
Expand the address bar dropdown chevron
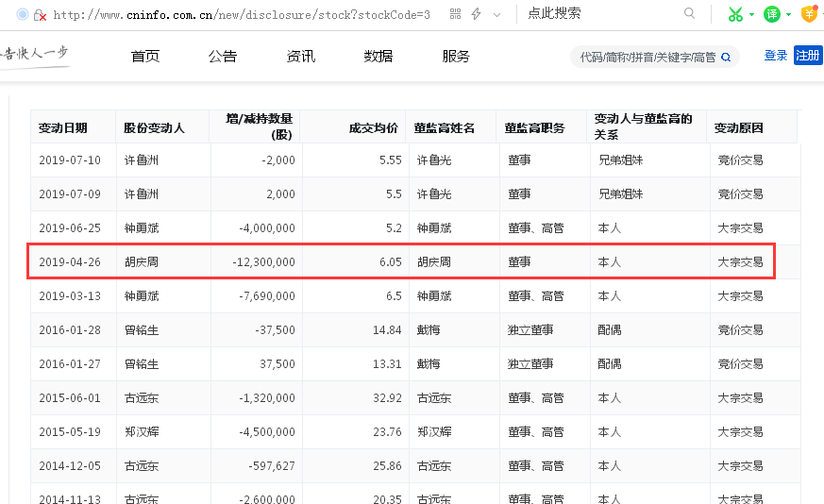[x=496, y=15]
